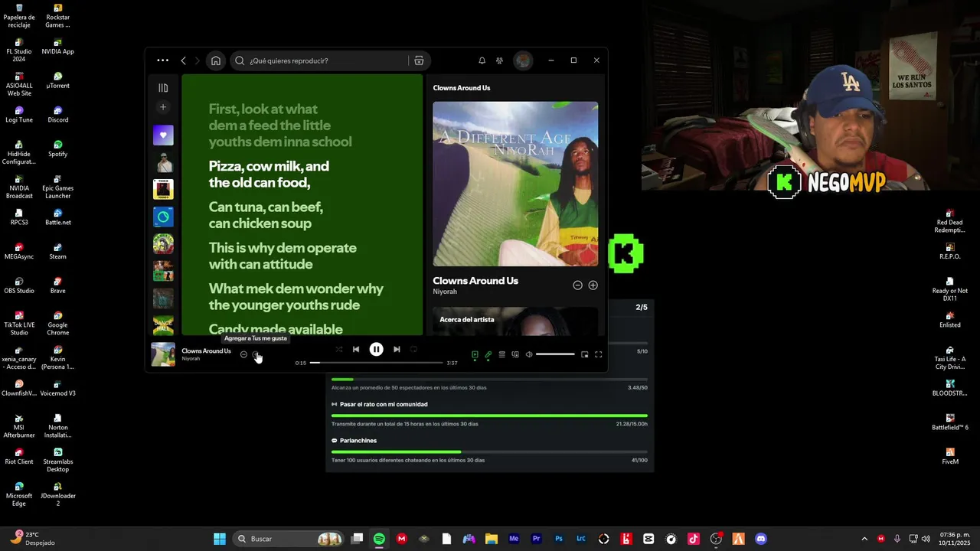Open the 'A Different Age' album cover

[515, 184]
